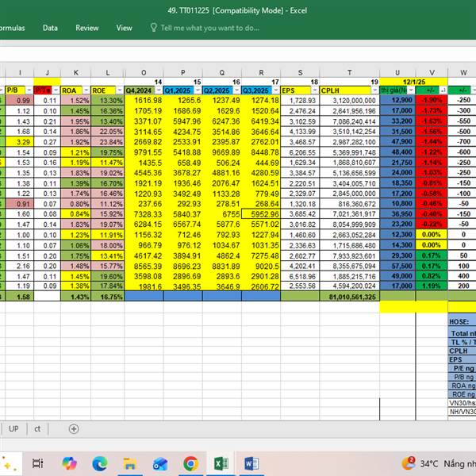
Task: Select column K header
Action: click(x=76, y=73)
